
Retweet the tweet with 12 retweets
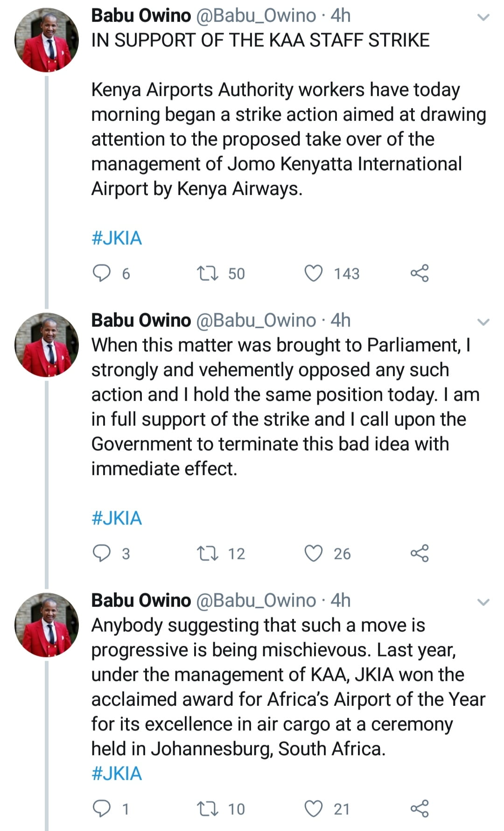(x=208, y=553)
